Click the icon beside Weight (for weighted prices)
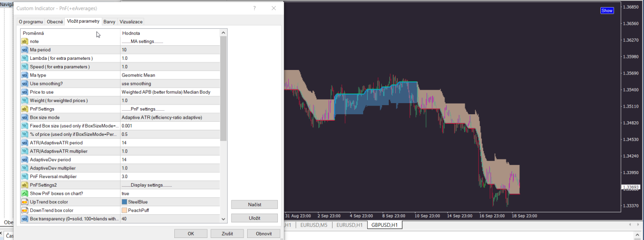The image size is (644, 240). [x=25, y=101]
